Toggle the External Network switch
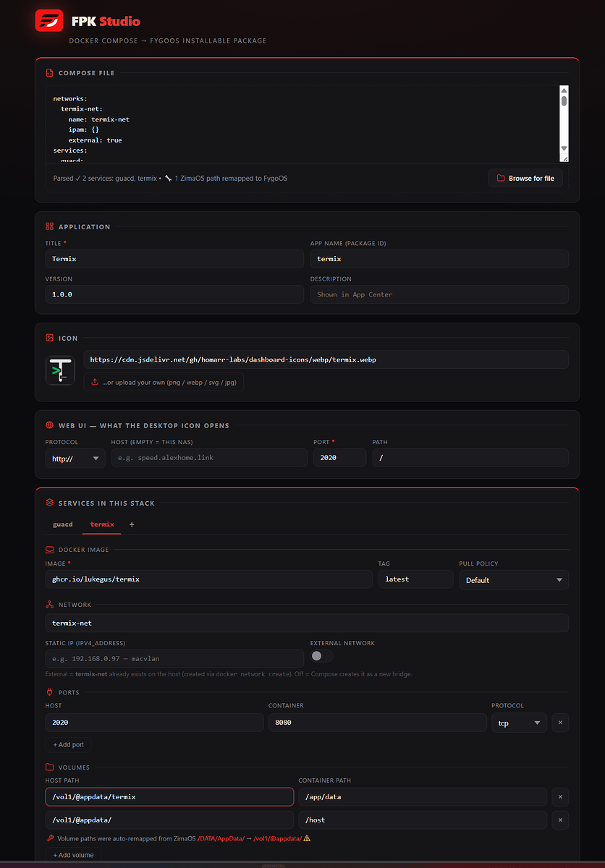This screenshot has height=868, width=605. pyautogui.click(x=322, y=656)
